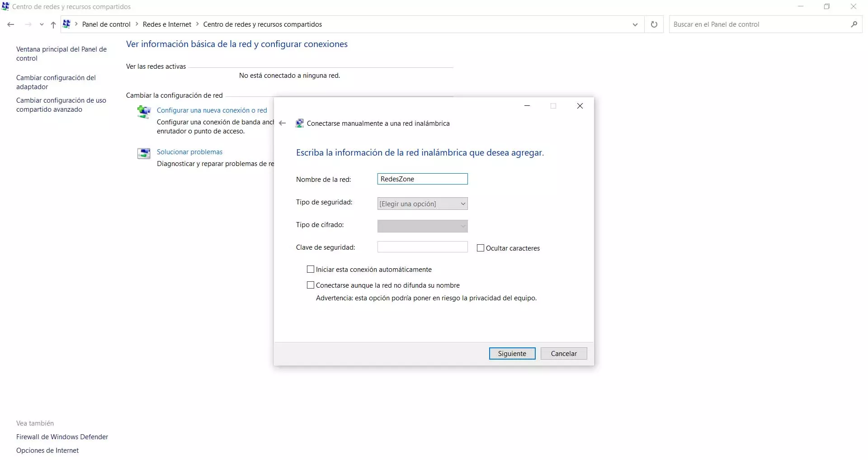The image size is (868, 460).
Task: Minimize the wireless wizard dialog
Action: coord(527,106)
